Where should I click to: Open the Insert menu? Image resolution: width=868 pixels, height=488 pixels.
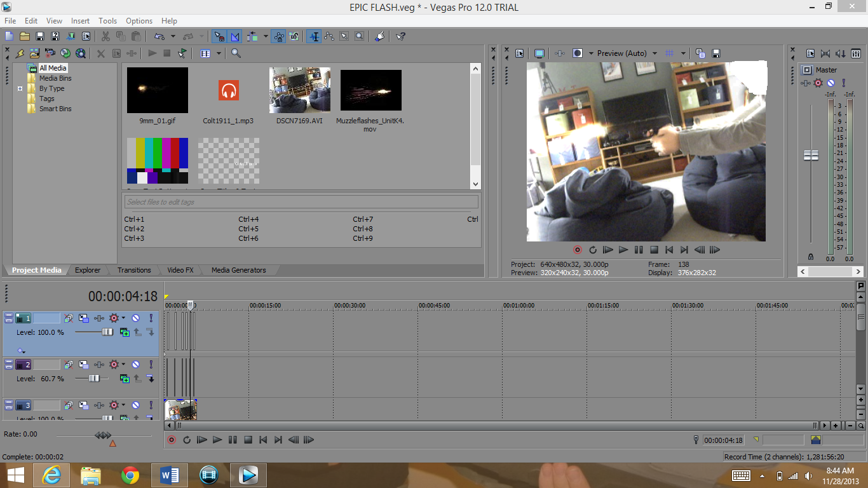tap(80, 21)
